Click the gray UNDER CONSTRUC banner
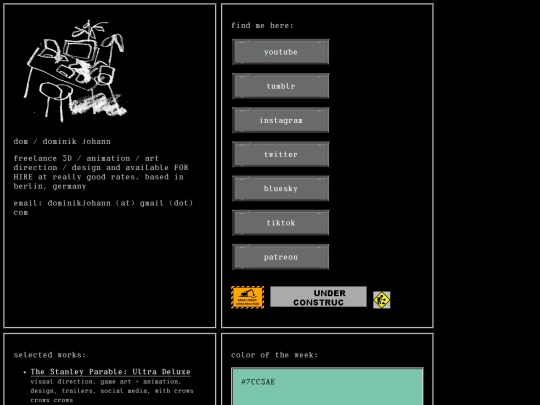This screenshot has height=405, width=540. [x=319, y=297]
